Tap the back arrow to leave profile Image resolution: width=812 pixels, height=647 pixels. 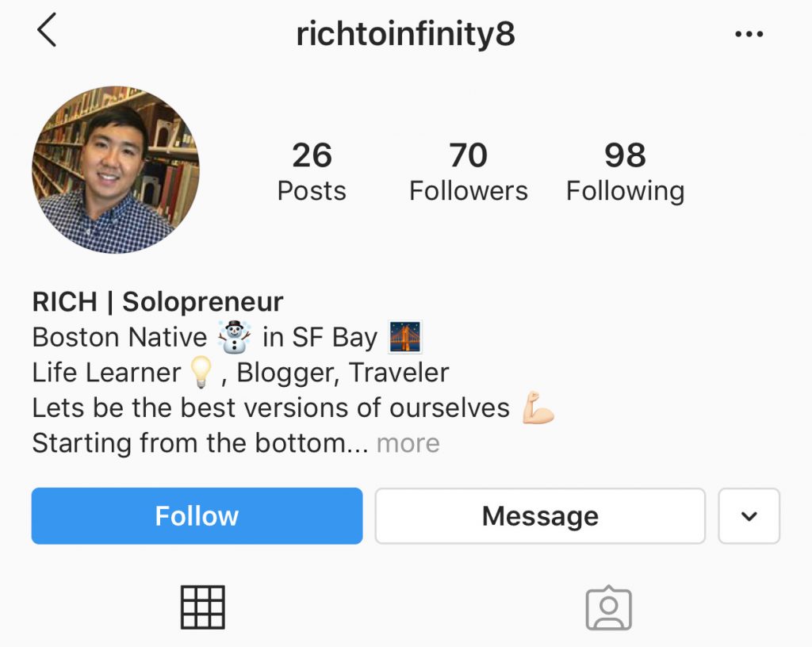click(47, 32)
